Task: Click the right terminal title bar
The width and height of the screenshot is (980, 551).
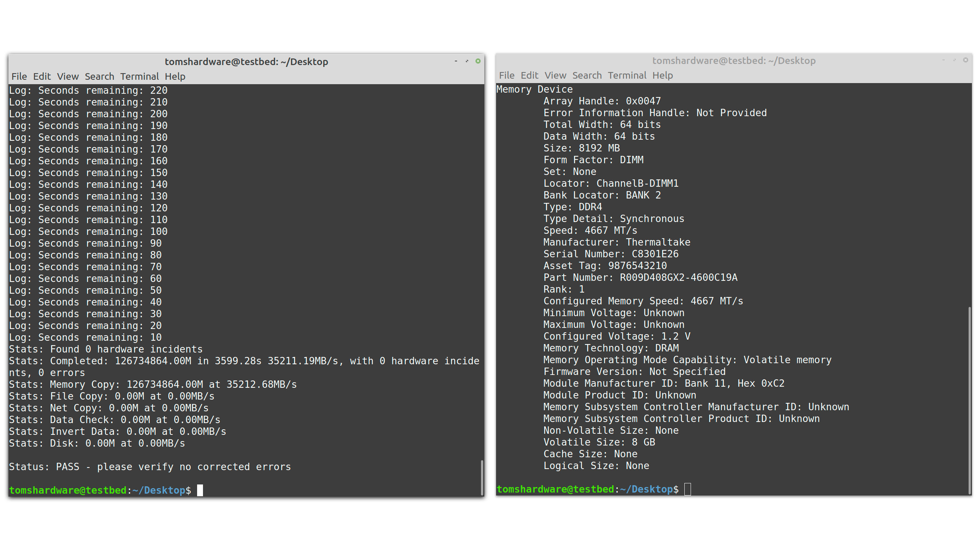Action: (x=734, y=60)
